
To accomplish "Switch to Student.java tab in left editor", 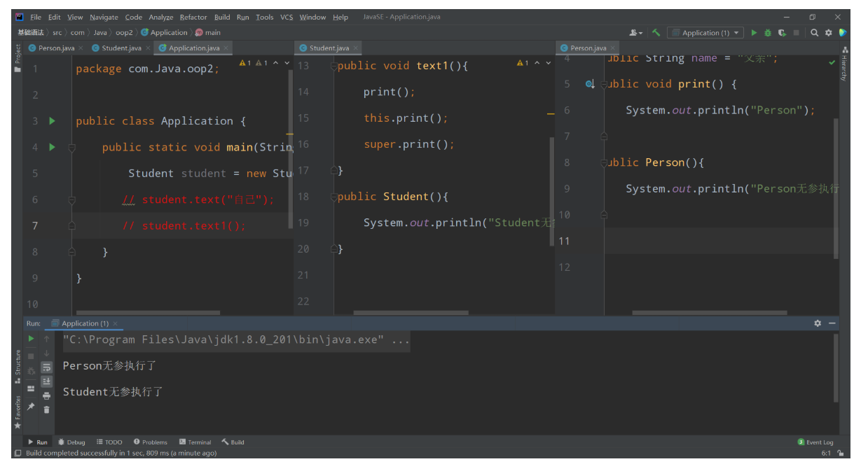I will 120,48.
